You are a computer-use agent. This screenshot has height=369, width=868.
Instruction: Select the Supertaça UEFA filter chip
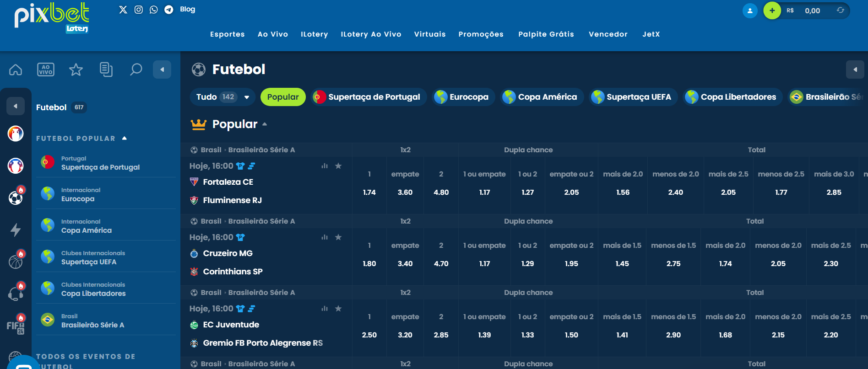pos(633,97)
